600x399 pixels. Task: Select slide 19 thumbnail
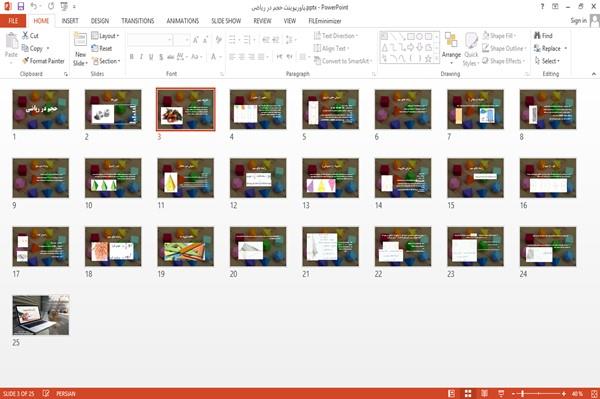[186, 247]
